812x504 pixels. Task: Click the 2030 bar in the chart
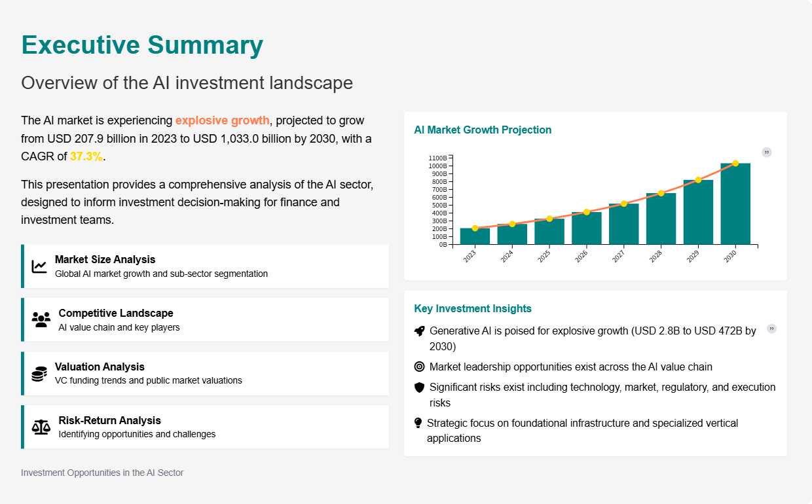click(735, 204)
